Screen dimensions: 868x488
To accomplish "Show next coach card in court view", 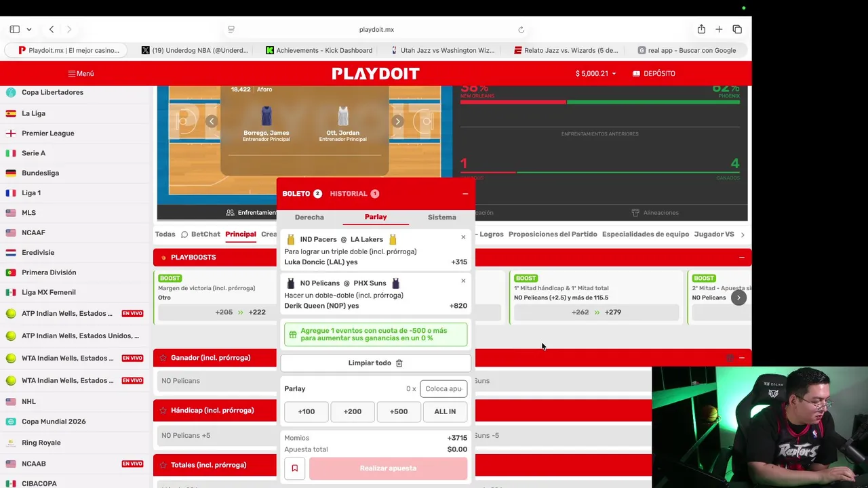I will (x=397, y=121).
